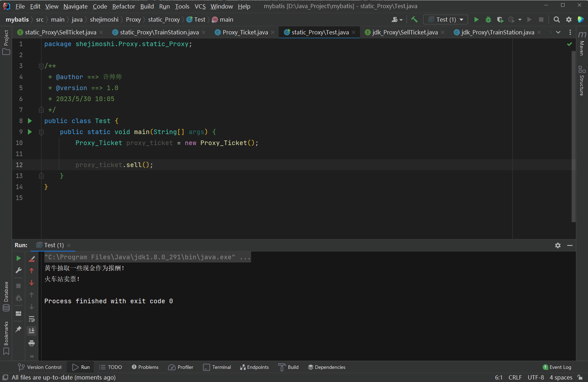
Task: Collapse the Javadoc comment fold marker
Action: (x=41, y=66)
